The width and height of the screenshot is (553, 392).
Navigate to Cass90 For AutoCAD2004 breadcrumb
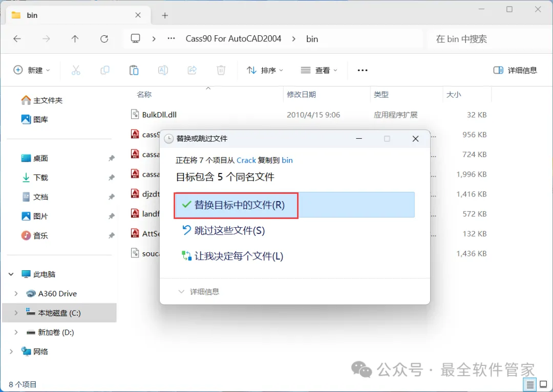pyautogui.click(x=233, y=38)
